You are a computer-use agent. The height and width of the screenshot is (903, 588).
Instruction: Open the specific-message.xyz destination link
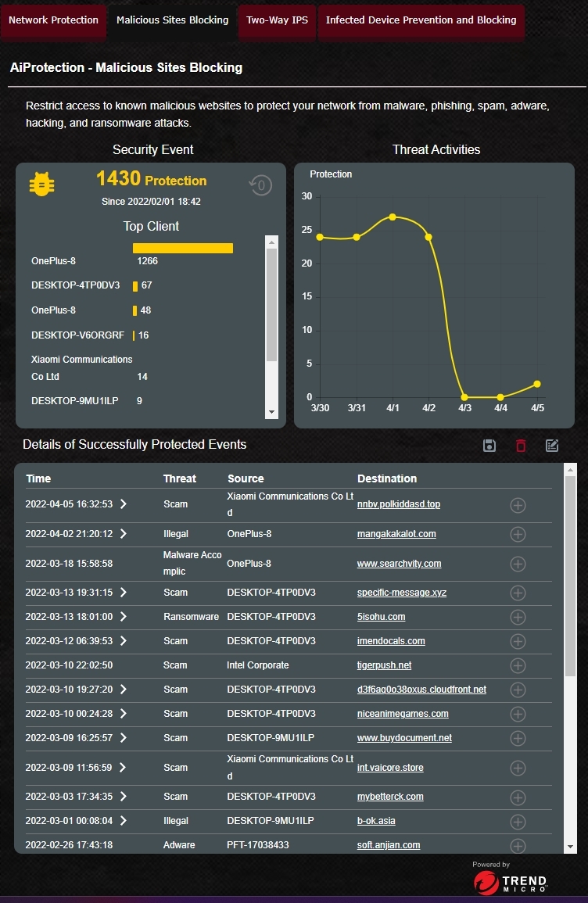click(x=401, y=593)
